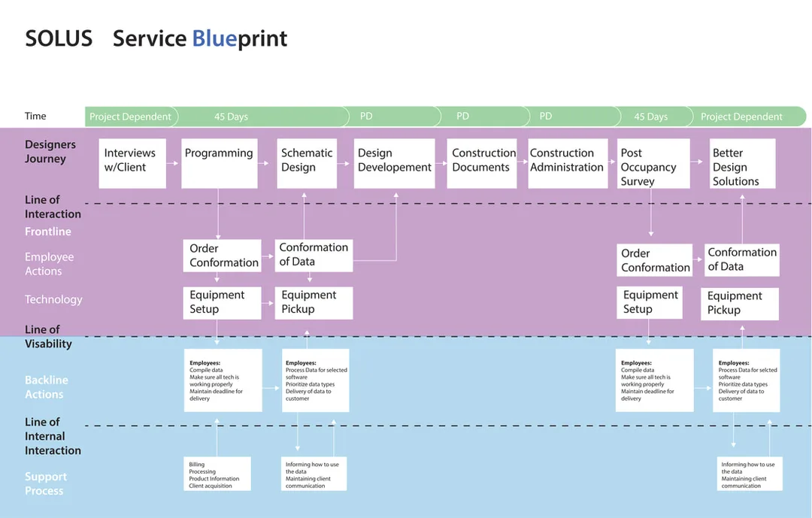Click the Schematic Design box
Screen dimensions: 812x518
307,163
